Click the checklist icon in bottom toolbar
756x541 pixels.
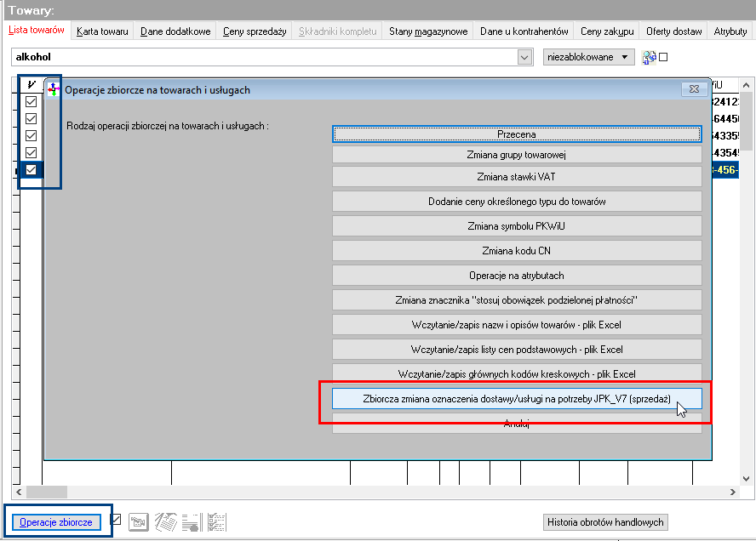point(217,522)
